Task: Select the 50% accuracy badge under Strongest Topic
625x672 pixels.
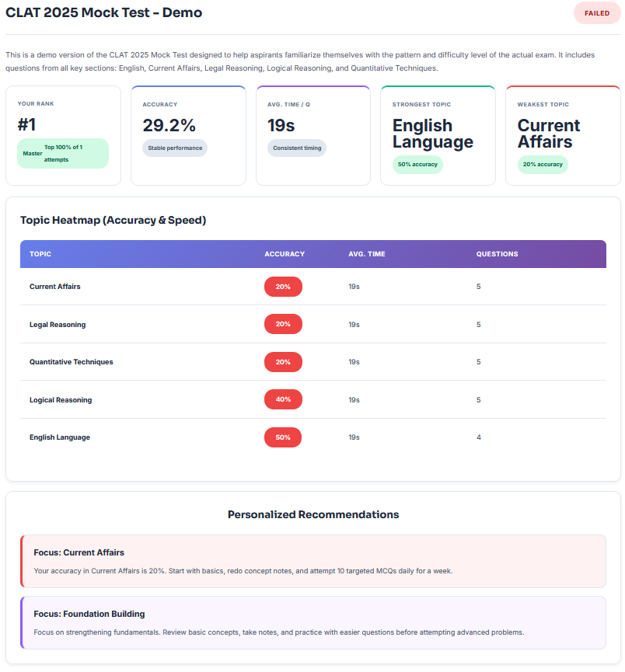Action: [417, 164]
